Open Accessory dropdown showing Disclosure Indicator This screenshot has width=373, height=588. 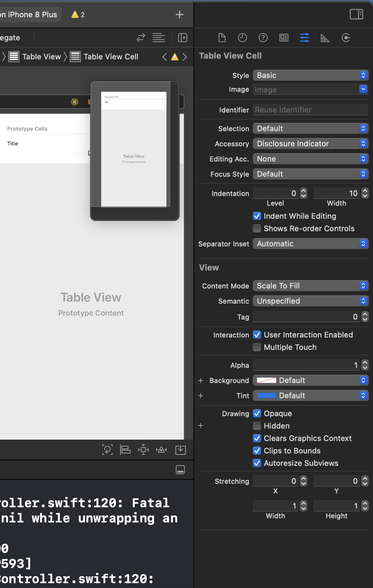point(310,144)
